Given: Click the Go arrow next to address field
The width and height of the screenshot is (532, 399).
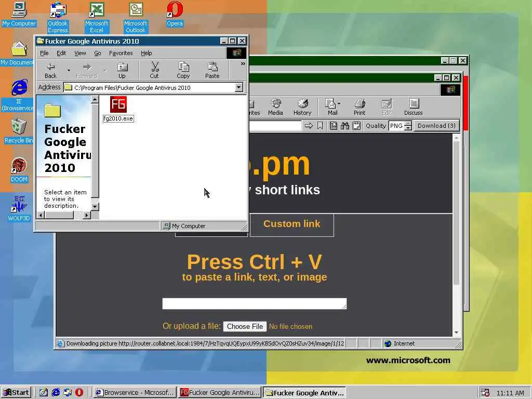Looking at the screenshot, I should coord(309,126).
